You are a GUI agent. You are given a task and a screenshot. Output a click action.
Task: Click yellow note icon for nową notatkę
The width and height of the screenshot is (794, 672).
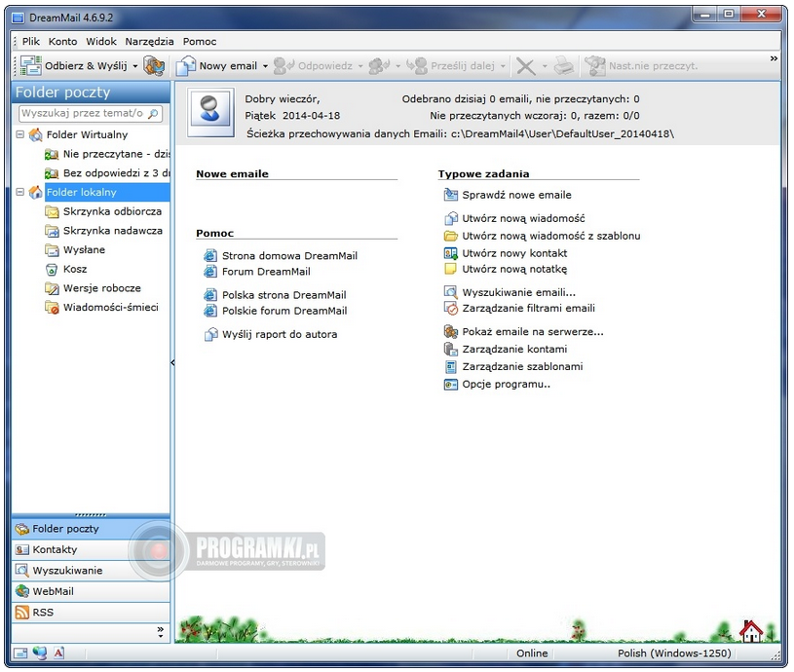[450, 269]
